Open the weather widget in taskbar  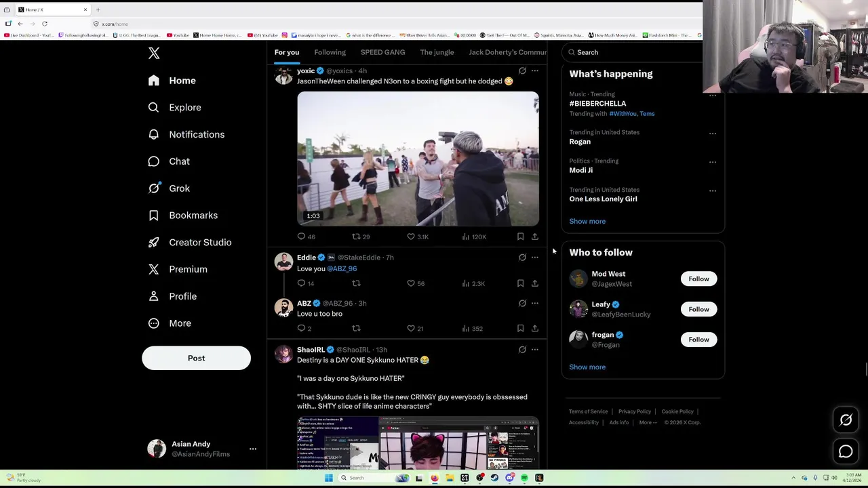[24, 478]
